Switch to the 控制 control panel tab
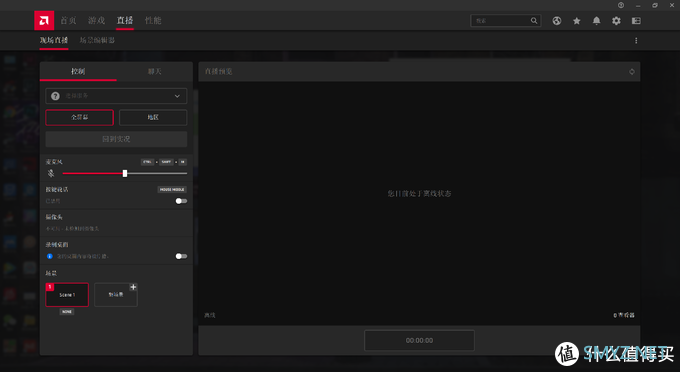Viewport: 680px width, 372px height. click(x=78, y=71)
